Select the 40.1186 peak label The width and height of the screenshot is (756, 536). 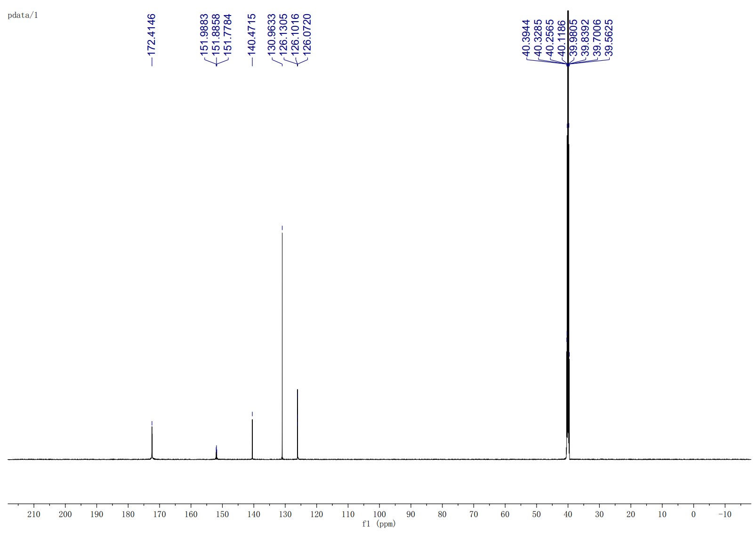coord(562,38)
